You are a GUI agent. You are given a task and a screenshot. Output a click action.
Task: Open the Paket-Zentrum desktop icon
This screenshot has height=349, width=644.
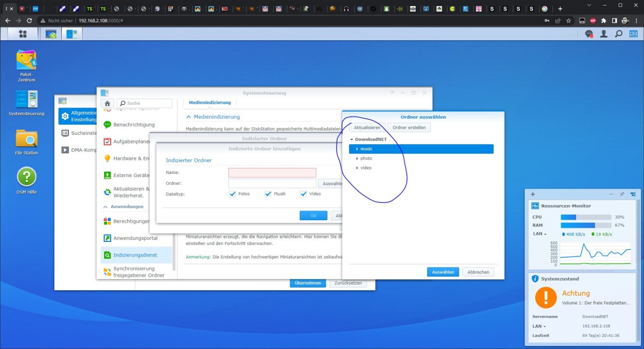pyautogui.click(x=27, y=60)
